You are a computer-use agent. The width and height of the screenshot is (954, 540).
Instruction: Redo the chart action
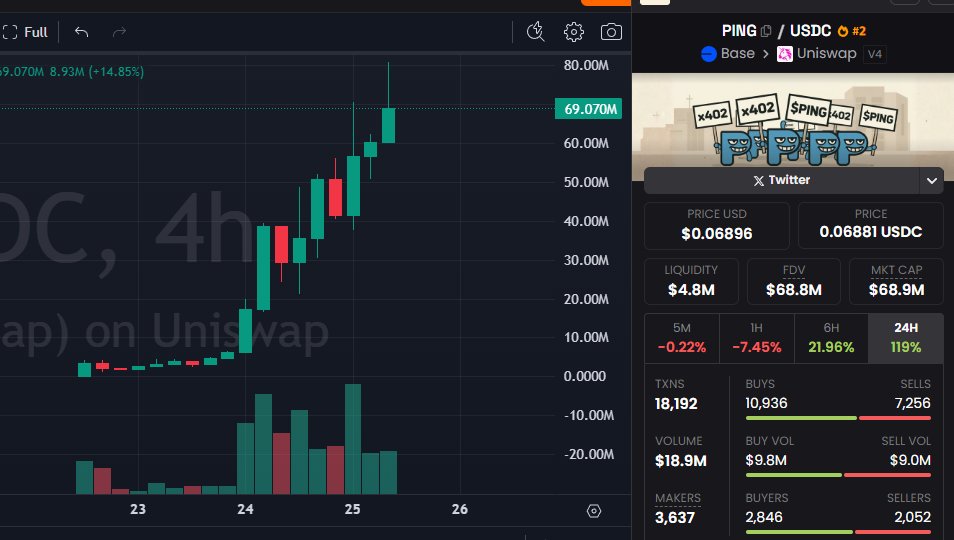[120, 32]
